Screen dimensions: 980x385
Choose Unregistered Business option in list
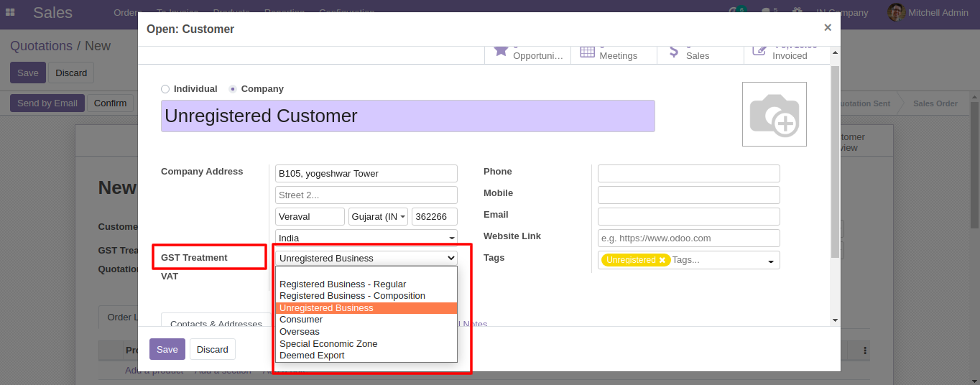point(366,307)
